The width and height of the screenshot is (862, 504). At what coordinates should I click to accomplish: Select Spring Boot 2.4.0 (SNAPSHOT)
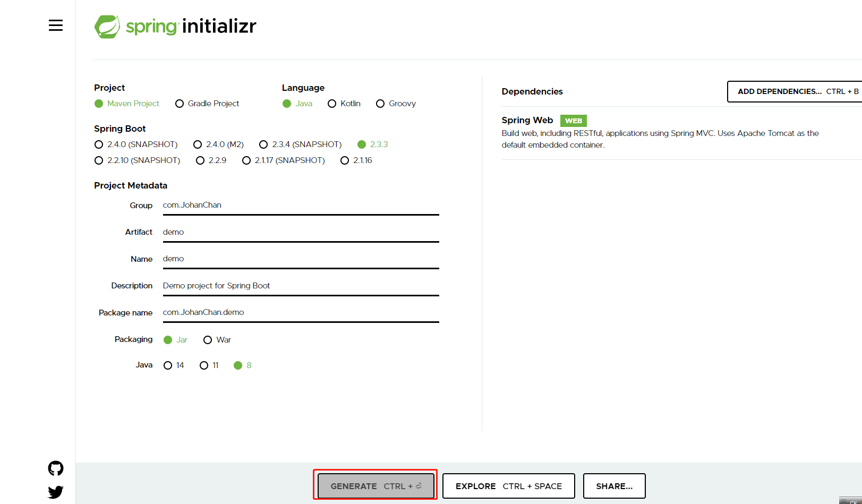pos(136,144)
